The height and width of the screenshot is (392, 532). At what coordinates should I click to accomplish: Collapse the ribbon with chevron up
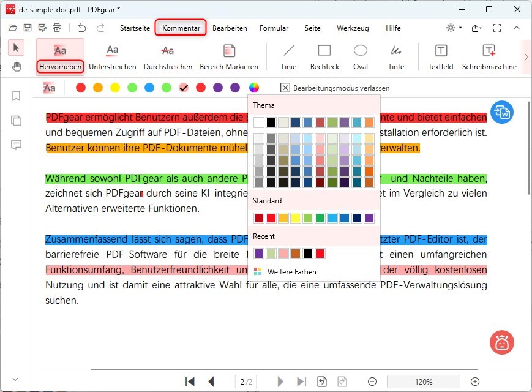pos(517,28)
